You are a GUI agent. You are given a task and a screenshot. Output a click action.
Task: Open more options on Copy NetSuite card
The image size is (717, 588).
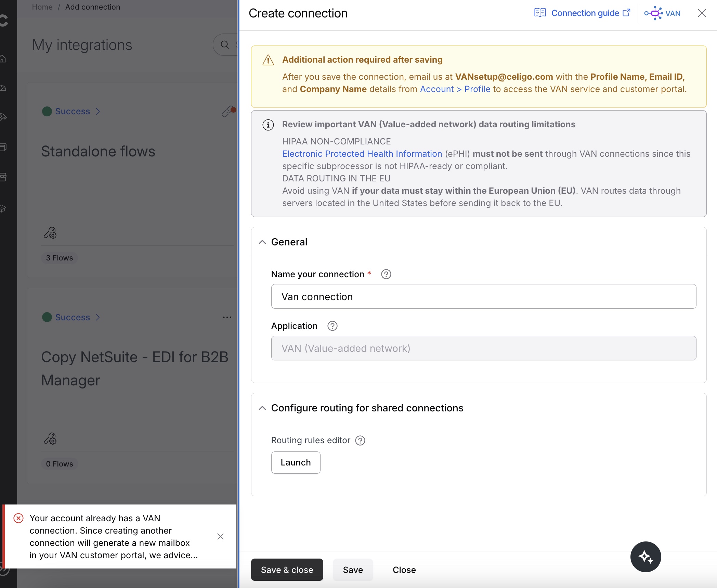227,317
